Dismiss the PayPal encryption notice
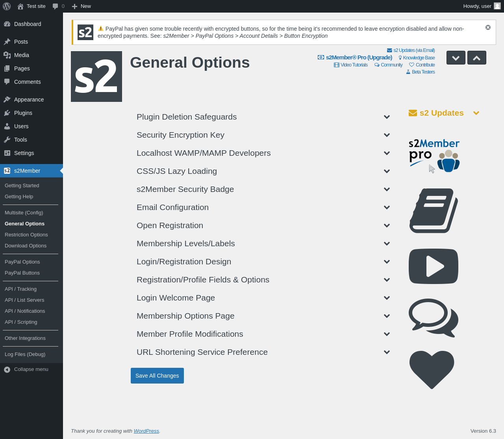 pos(488,28)
